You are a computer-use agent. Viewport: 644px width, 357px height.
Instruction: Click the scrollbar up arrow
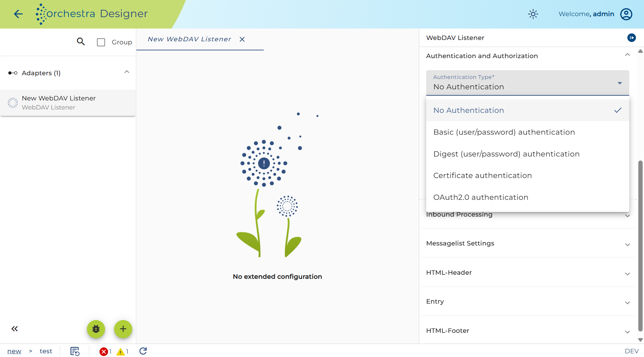click(x=640, y=51)
